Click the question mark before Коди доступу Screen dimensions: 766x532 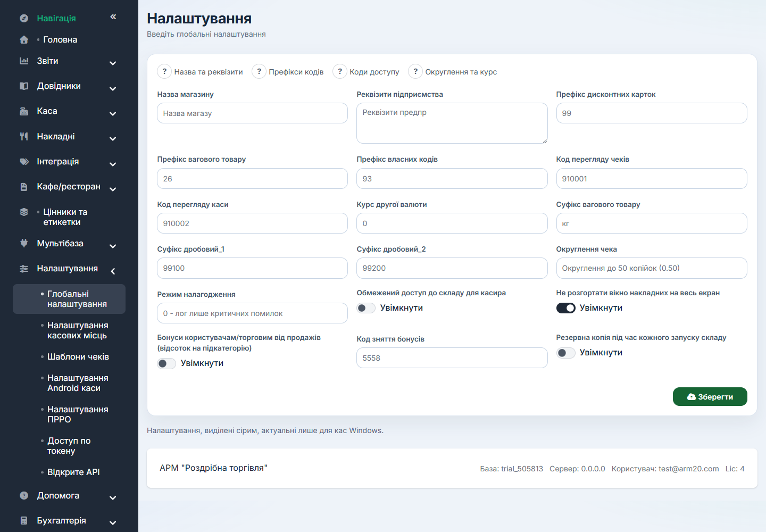point(340,71)
